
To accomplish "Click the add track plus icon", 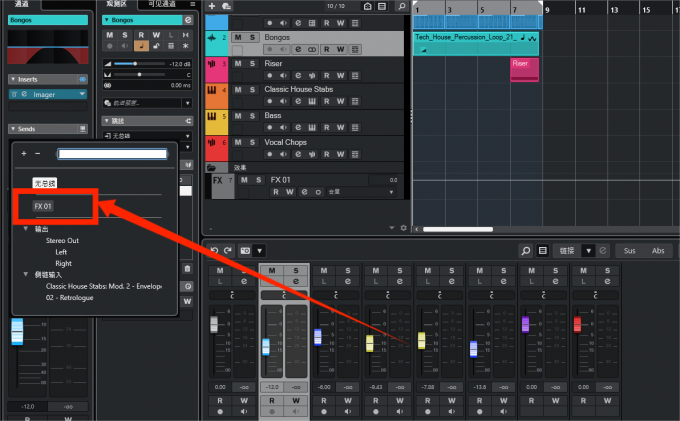I will [212, 6].
